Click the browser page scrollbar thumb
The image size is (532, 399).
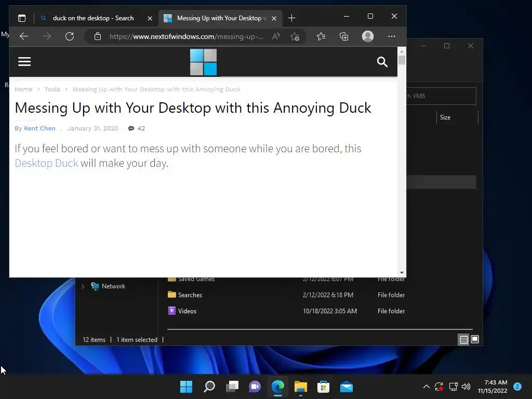tap(402, 60)
